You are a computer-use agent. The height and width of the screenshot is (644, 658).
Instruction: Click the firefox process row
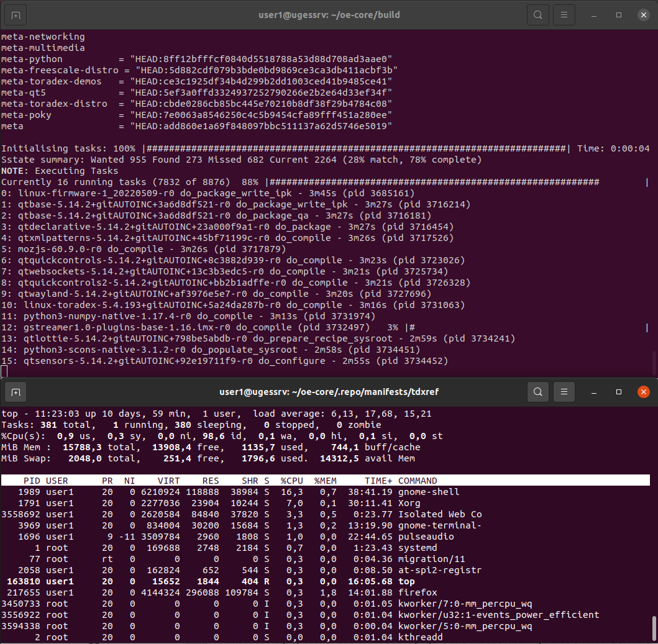[x=325, y=593]
